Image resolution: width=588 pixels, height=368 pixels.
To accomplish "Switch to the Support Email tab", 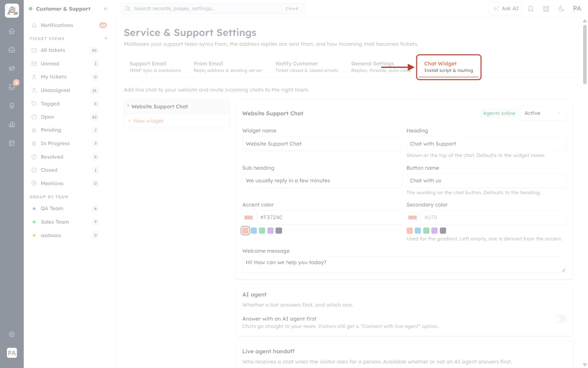I will pos(155,67).
